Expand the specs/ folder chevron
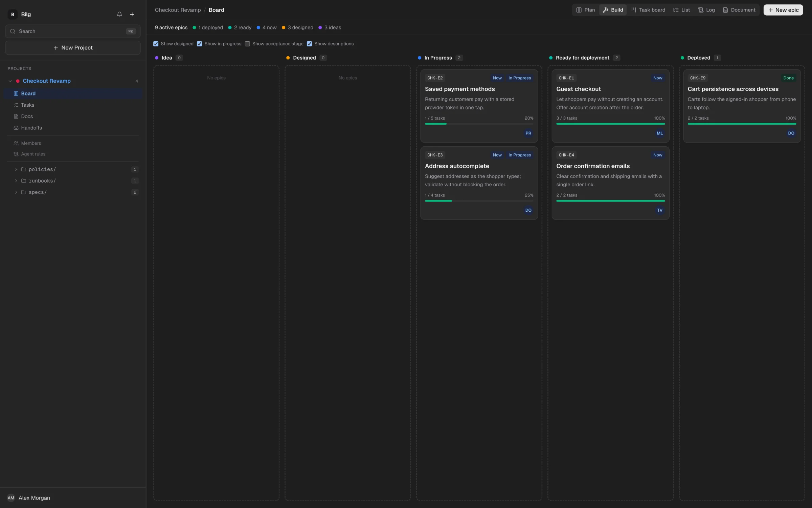812x508 pixels. [16, 192]
